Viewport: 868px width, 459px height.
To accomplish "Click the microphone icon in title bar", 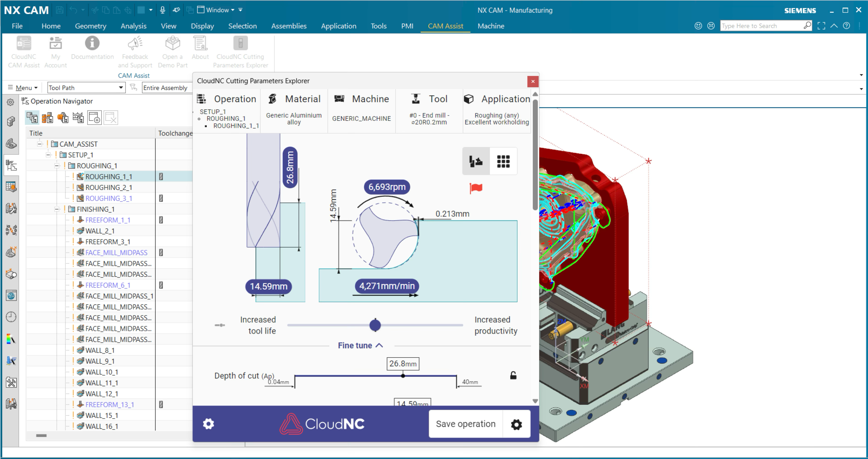I will click(163, 10).
